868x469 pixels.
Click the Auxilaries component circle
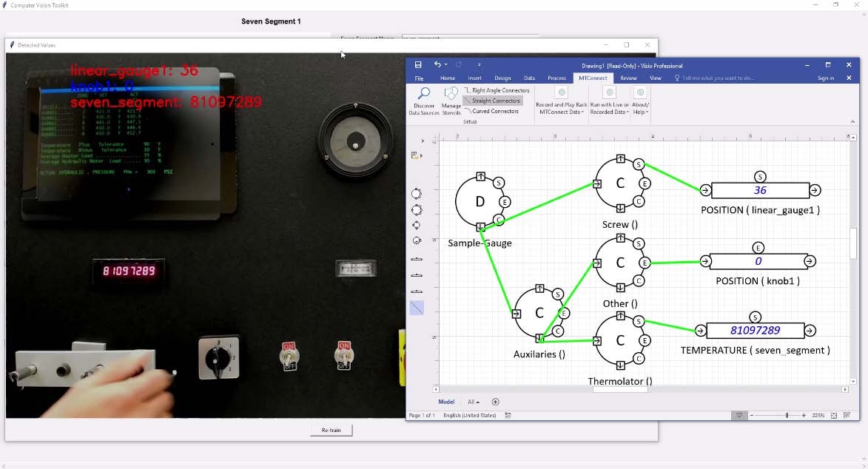(539, 314)
